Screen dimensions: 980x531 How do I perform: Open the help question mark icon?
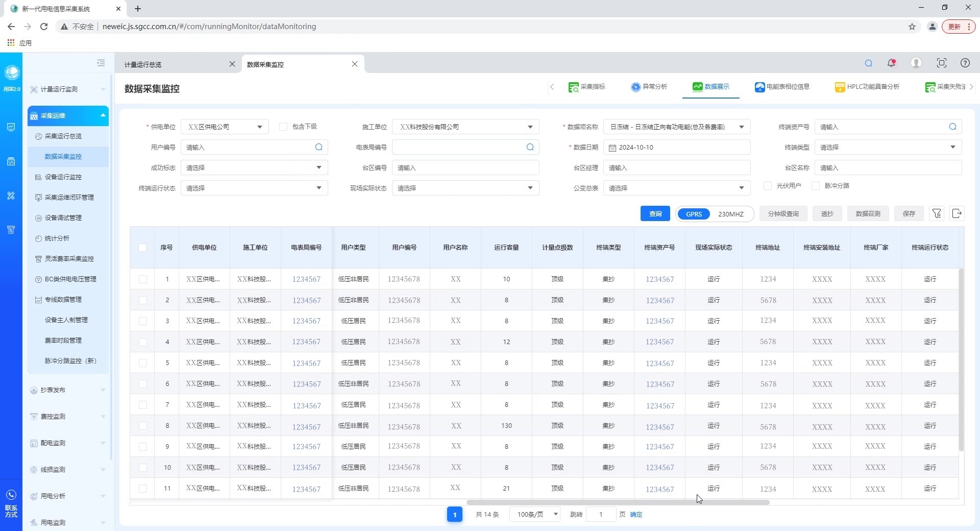(965, 63)
